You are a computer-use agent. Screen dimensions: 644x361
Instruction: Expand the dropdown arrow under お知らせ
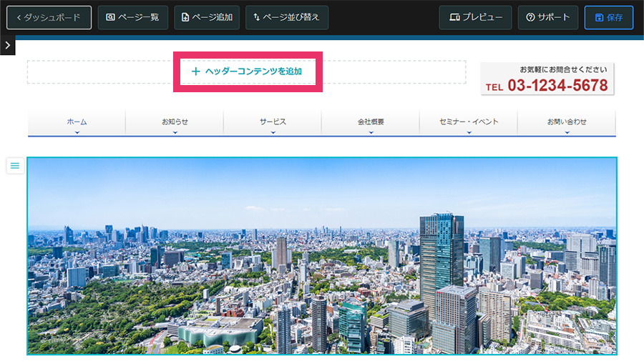[x=175, y=132]
